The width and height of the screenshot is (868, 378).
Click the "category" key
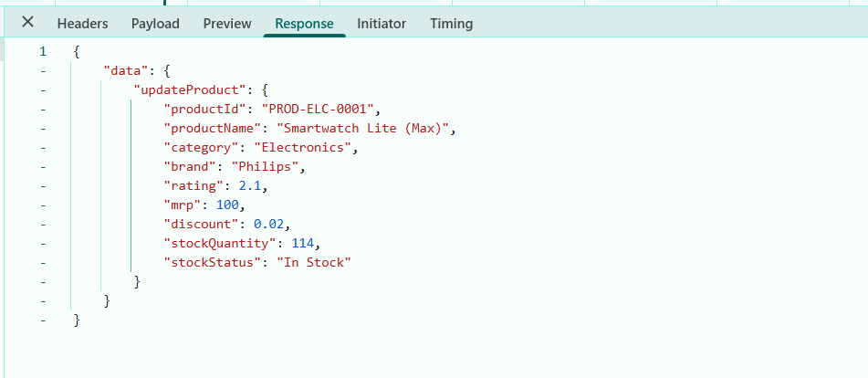click(202, 148)
